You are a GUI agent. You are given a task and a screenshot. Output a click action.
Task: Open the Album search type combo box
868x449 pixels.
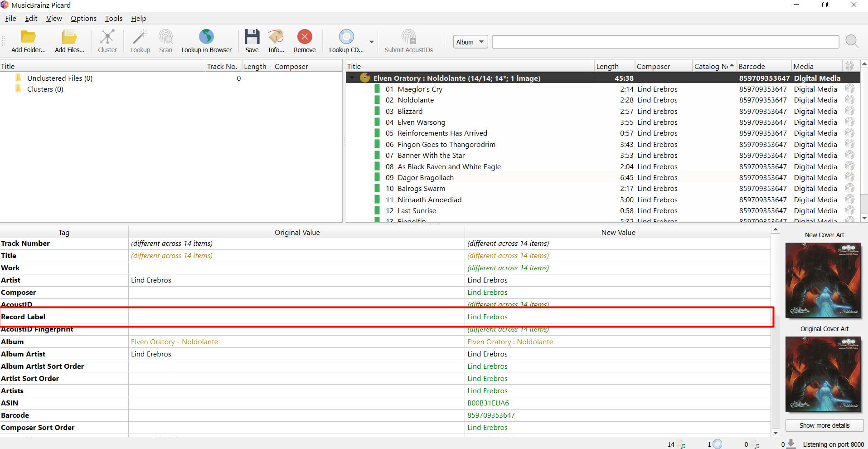(470, 42)
